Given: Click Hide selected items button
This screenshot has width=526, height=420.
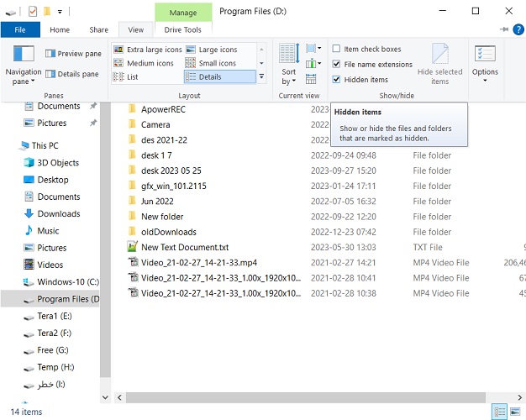Looking at the screenshot, I should coord(439,64).
